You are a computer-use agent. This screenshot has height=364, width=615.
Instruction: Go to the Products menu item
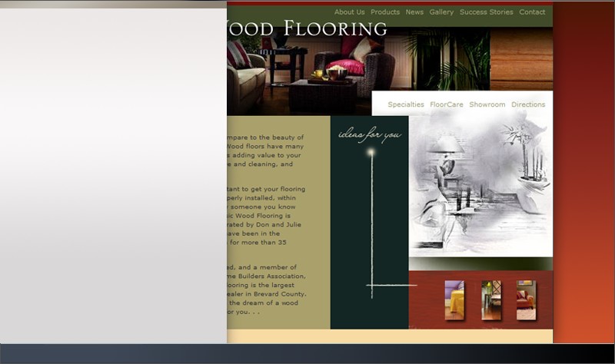point(385,12)
